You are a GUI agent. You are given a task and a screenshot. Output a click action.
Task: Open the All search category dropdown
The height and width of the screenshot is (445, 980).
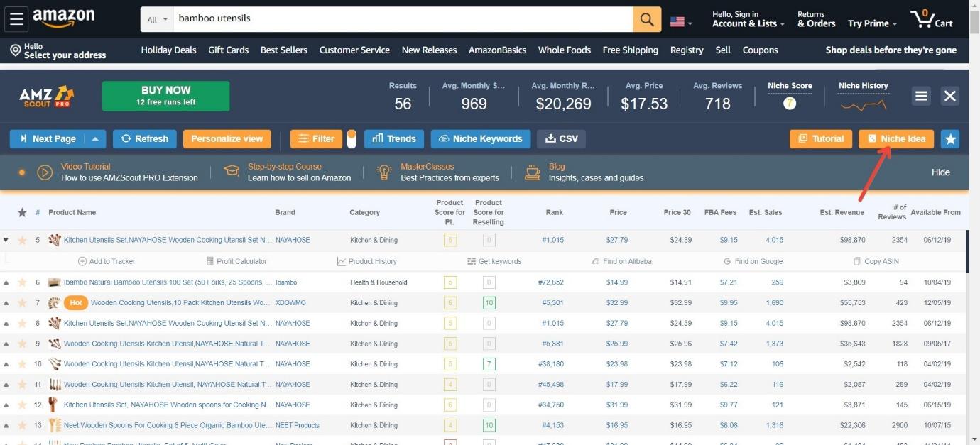(157, 19)
